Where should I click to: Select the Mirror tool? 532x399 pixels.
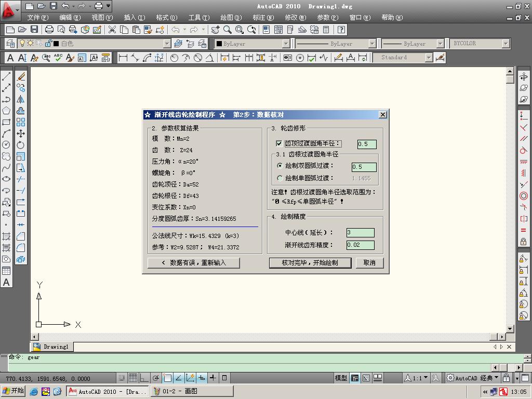pos(21,99)
